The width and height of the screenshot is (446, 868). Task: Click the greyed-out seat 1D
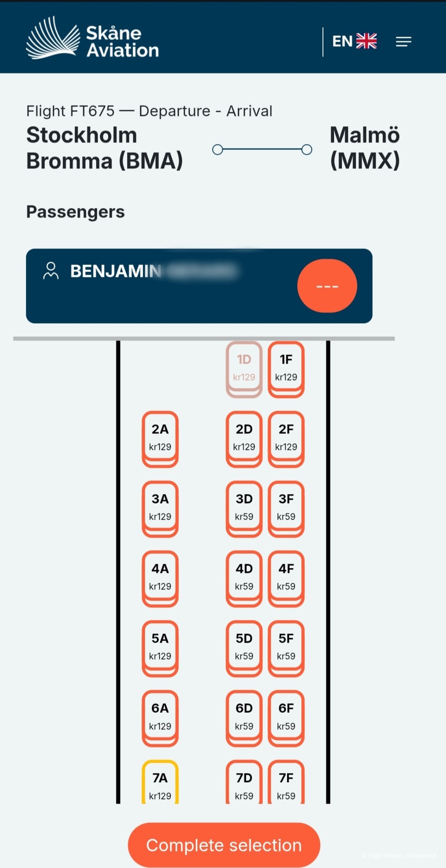pos(244,369)
